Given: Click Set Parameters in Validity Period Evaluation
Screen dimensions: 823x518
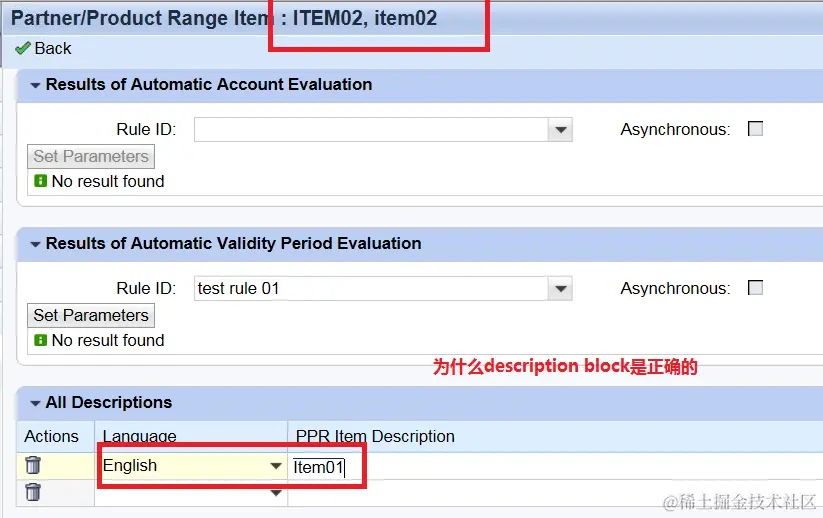Looking at the screenshot, I should pos(91,315).
